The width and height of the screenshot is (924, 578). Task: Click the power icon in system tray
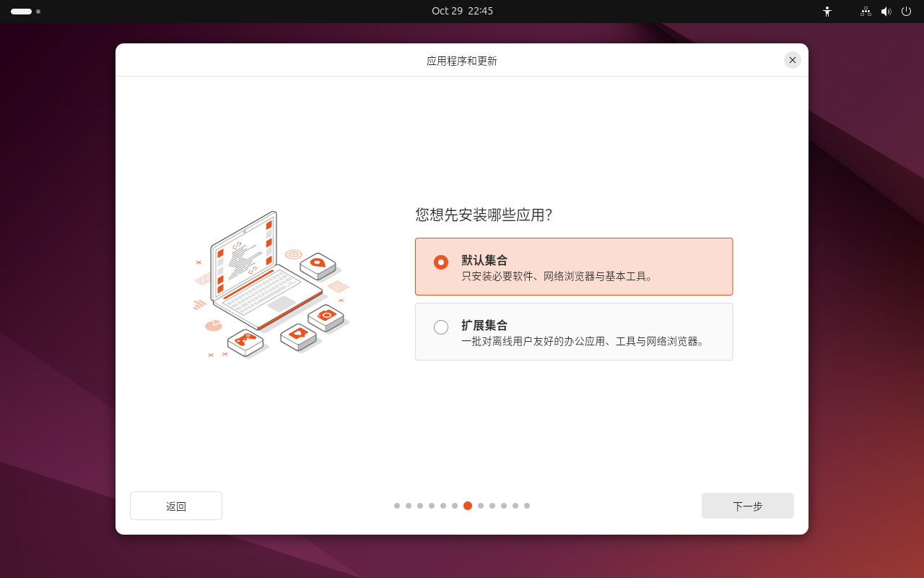tap(906, 12)
